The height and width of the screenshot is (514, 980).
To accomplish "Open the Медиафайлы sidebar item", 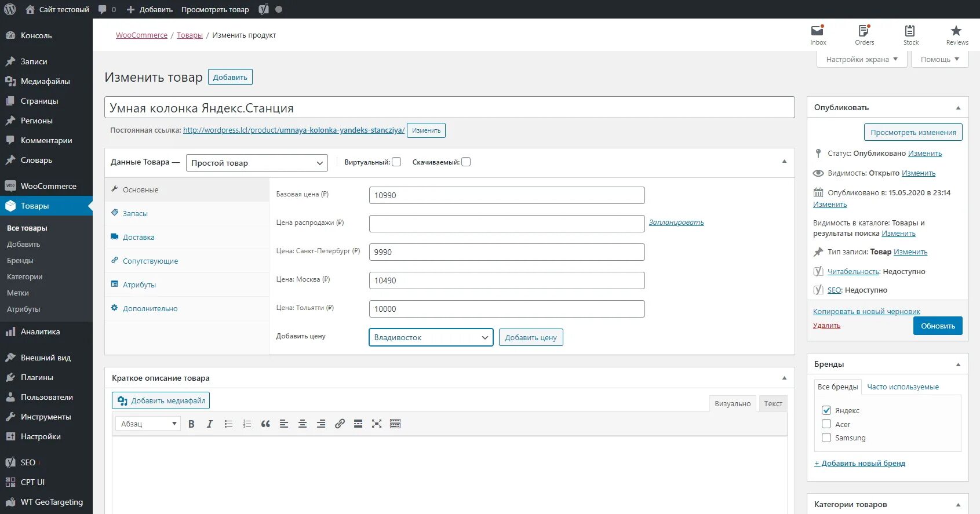I will pyautogui.click(x=46, y=81).
